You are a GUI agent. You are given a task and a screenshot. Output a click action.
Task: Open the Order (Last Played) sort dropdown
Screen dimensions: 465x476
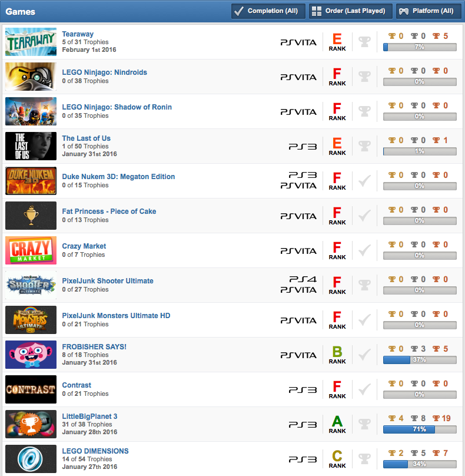click(351, 11)
